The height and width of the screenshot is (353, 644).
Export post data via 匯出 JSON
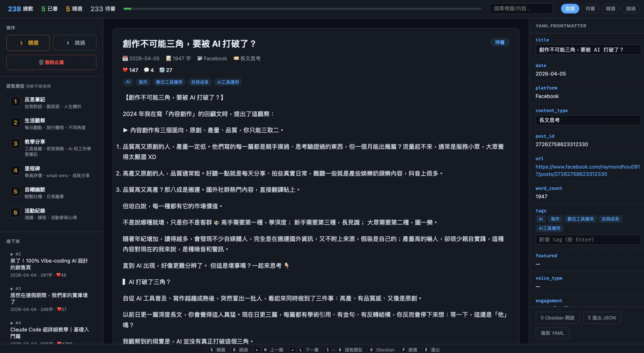602,317
